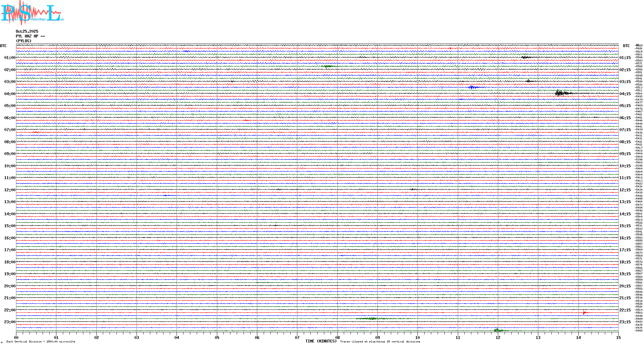Click the red spike event on the 22:15 trace
The image size is (644, 346).
584,313
